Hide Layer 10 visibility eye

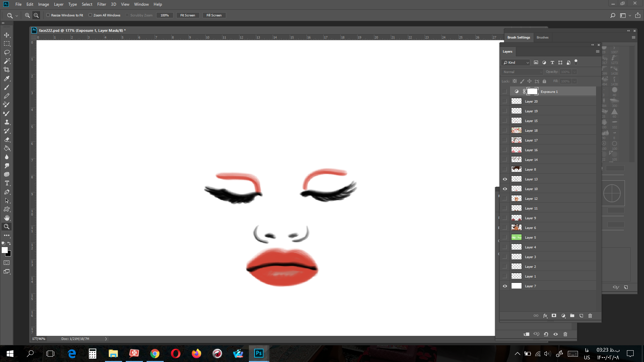click(505, 189)
